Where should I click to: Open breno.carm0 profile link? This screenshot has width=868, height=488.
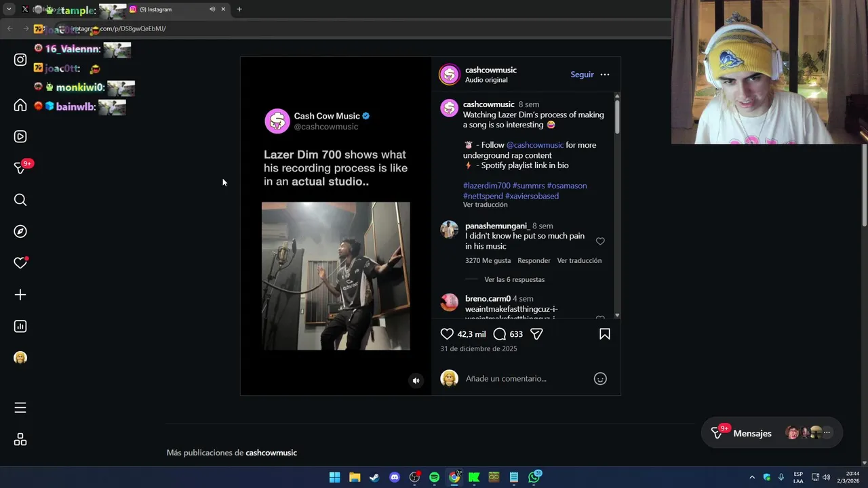pos(488,299)
